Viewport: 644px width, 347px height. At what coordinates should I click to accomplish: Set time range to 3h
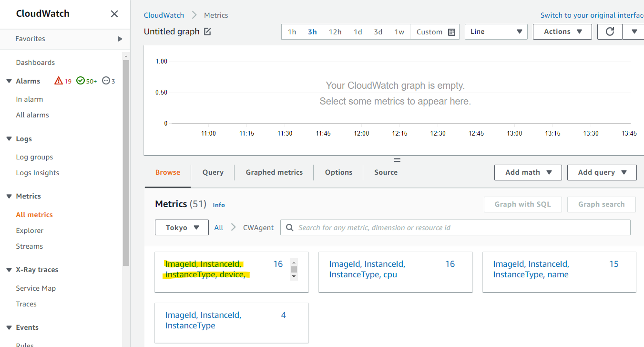[312, 32]
